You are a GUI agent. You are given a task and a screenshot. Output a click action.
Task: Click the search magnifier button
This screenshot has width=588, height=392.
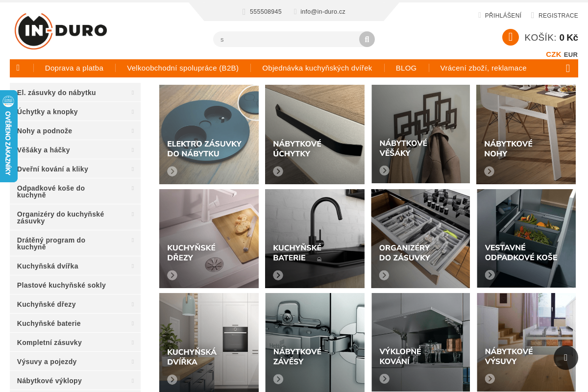coord(367,39)
